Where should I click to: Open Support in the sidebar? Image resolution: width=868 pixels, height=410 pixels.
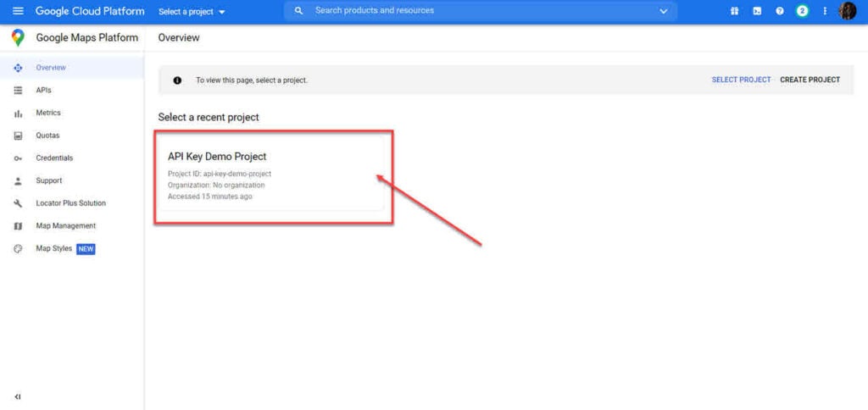48,181
